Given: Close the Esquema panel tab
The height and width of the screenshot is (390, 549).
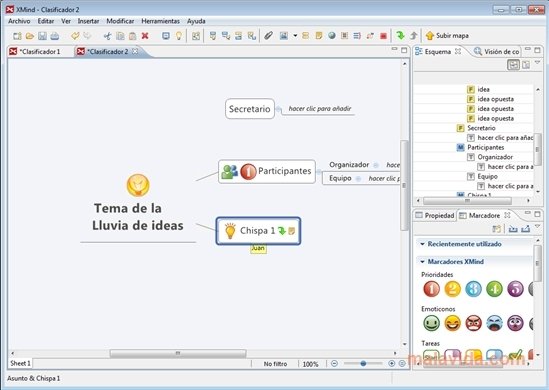Looking at the screenshot, I should [458, 51].
